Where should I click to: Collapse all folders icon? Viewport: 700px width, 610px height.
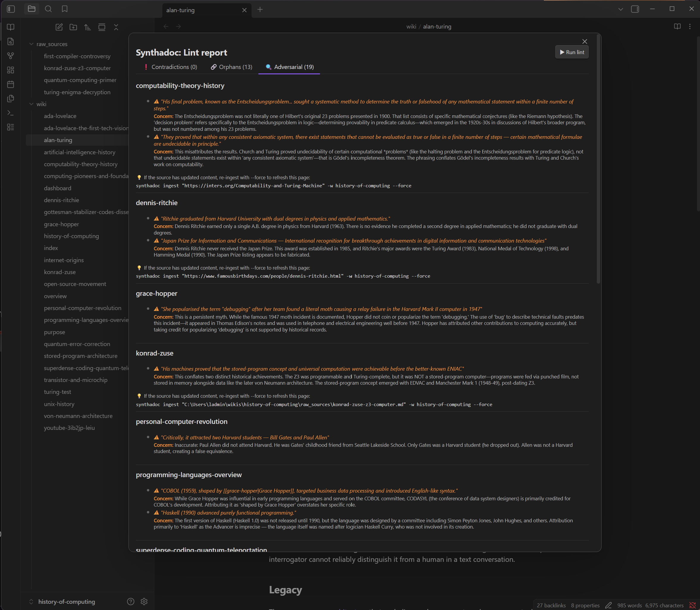116,27
